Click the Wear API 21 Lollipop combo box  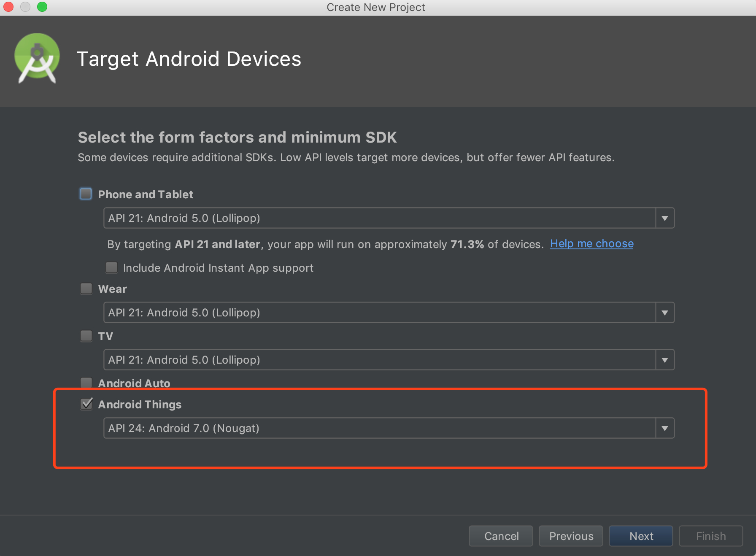389,313
